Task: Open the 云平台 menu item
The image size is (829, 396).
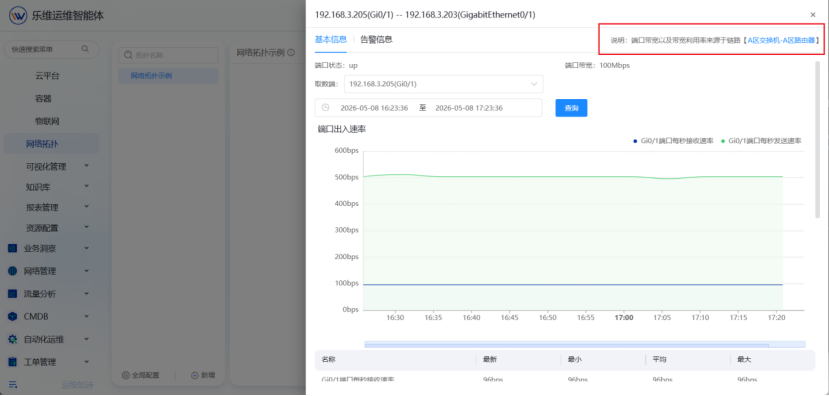Action: click(x=47, y=76)
